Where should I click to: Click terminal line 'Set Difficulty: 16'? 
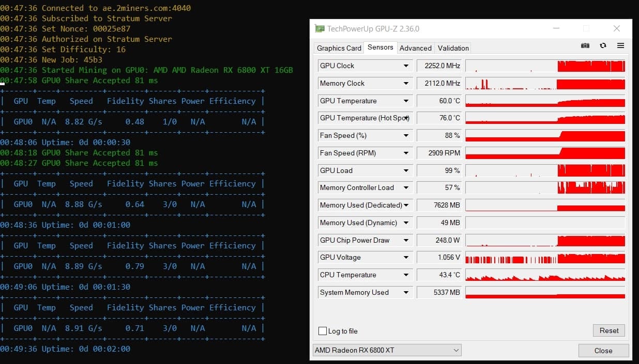click(x=63, y=49)
